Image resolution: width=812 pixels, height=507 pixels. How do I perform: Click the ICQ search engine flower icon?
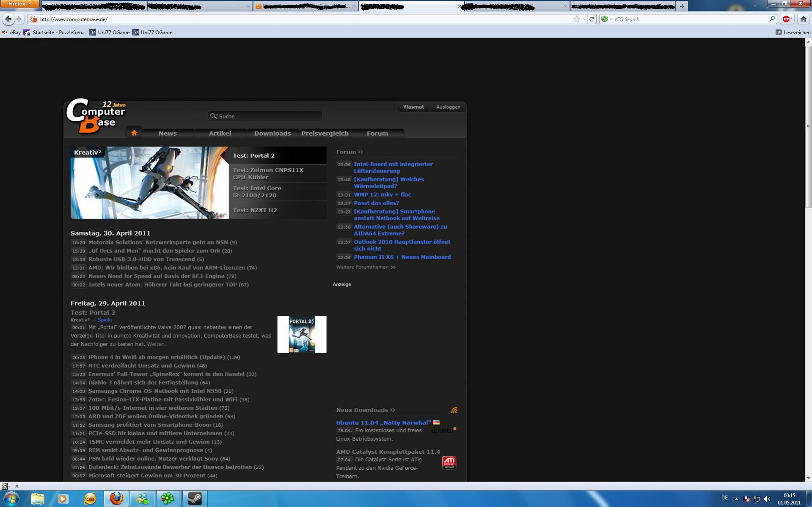point(605,19)
